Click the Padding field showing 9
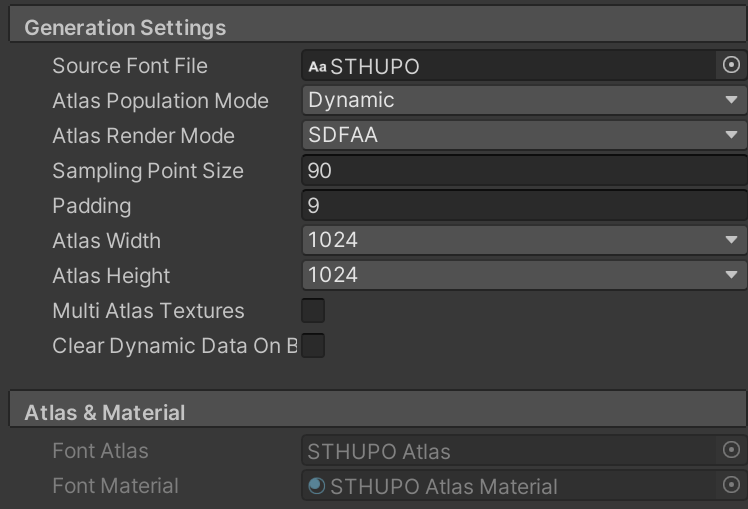Image resolution: width=748 pixels, height=509 pixels. [x=524, y=205]
